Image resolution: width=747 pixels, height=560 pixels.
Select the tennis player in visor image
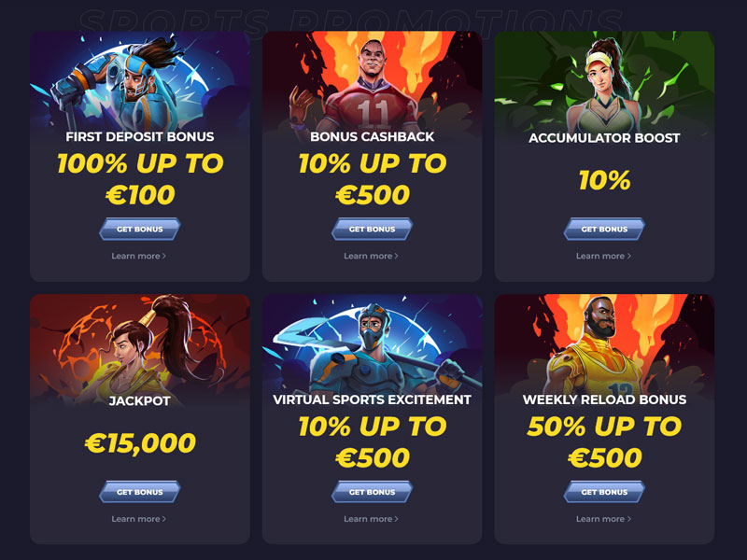(604, 81)
